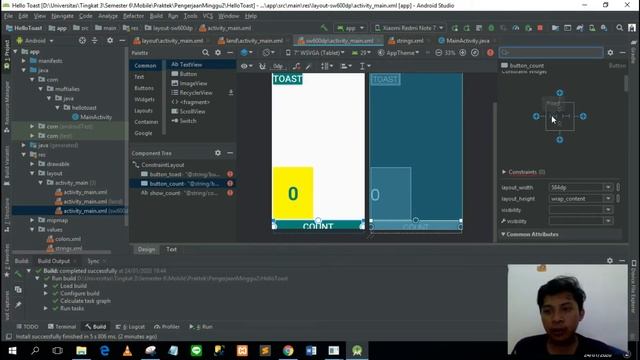The height and width of the screenshot is (360, 640).
Task: Select Buttons palette category
Action: [144, 88]
